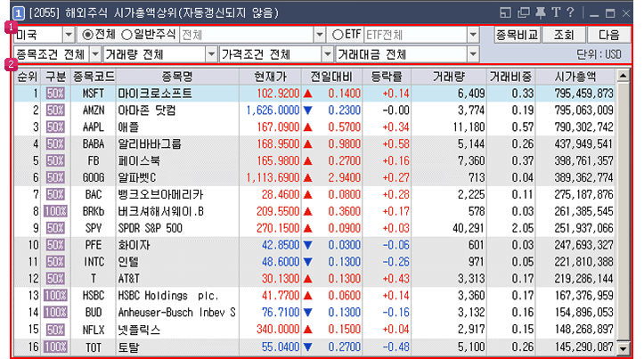Click the PFE ticker code
This screenshot has width=644, height=359.
click(94, 245)
